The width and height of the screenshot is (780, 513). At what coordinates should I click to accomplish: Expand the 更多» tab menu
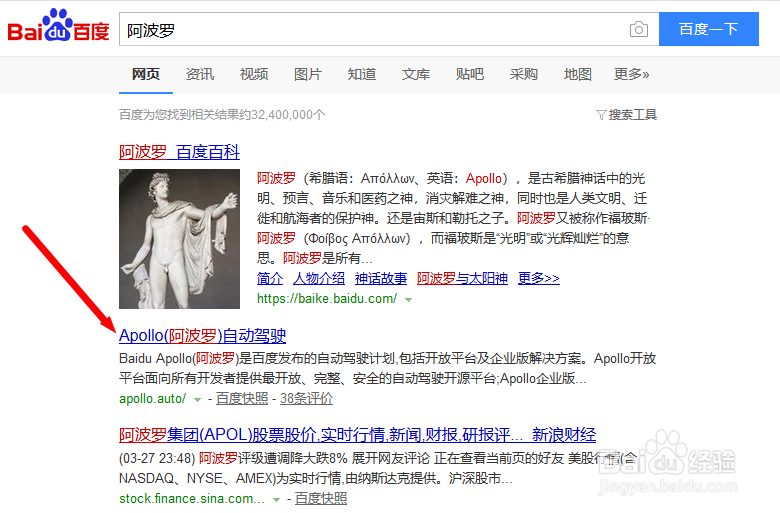pos(631,74)
